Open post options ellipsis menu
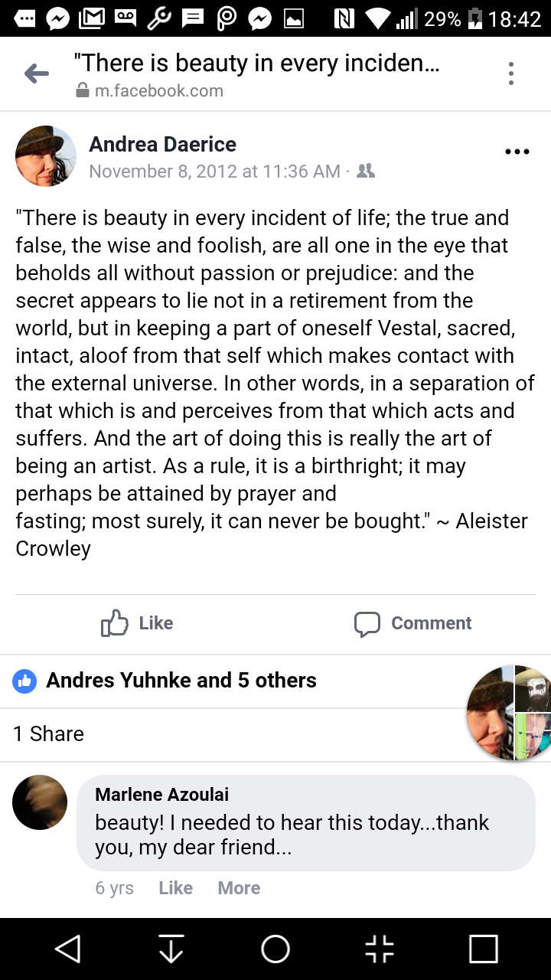The image size is (551, 980). pos(517,152)
